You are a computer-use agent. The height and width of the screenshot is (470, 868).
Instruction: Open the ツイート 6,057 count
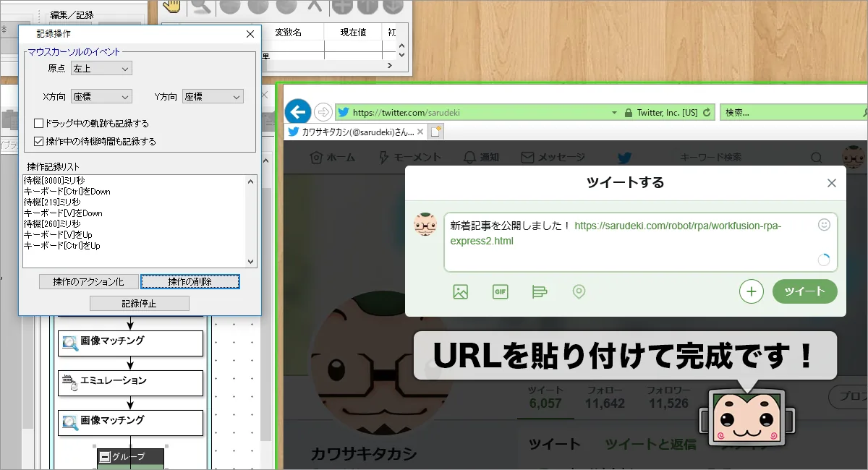tap(545, 397)
